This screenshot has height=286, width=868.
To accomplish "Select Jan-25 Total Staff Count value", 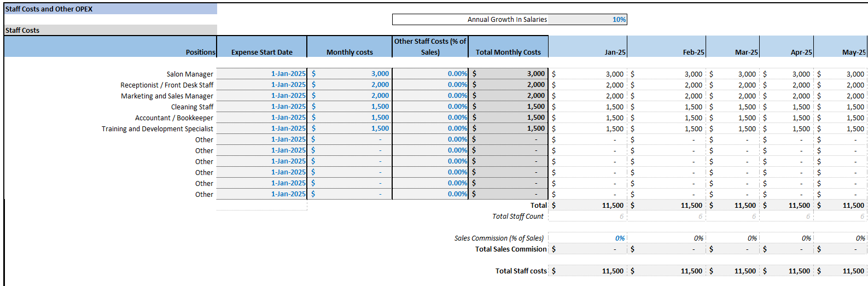I will tap(588, 216).
